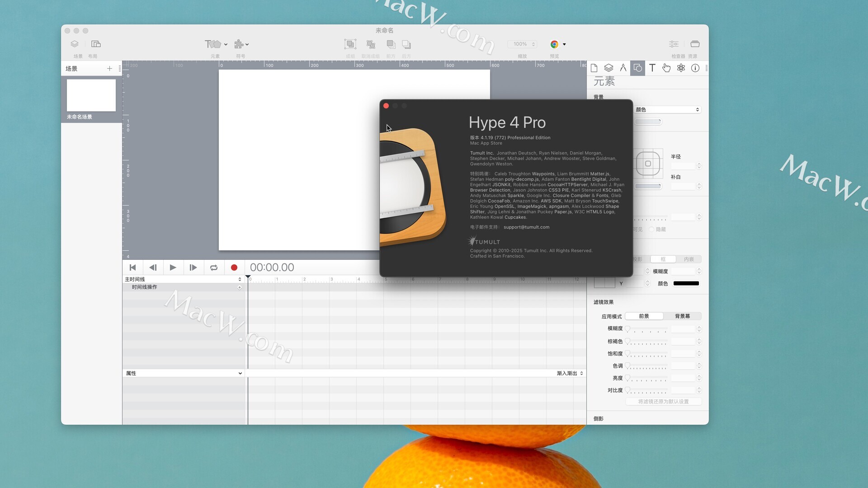Select the 背景幕 apply-mode segment
868x488 pixels.
tap(682, 316)
